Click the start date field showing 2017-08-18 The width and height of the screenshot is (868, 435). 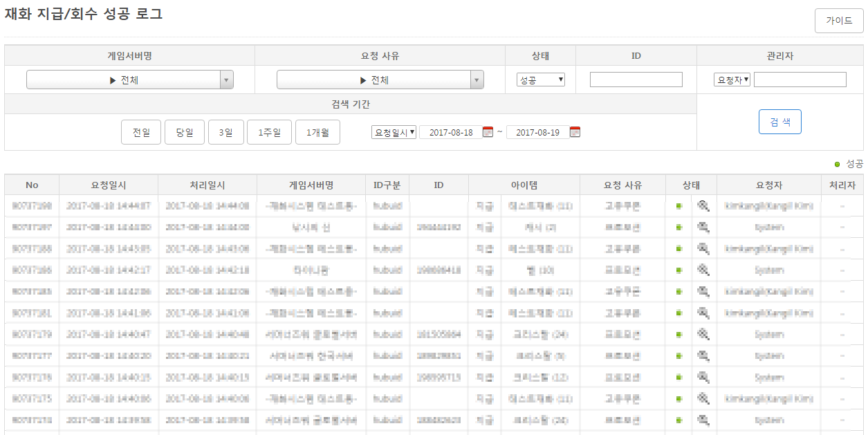(x=450, y=132)
